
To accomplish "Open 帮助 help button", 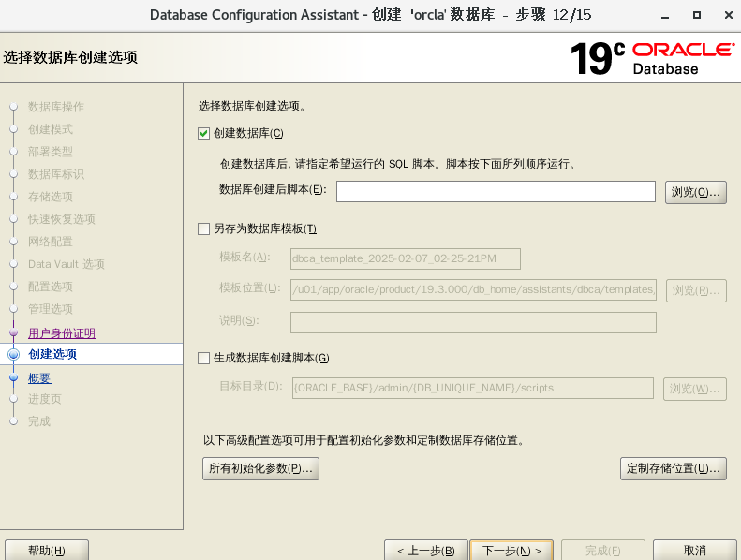I will [47, 551].
